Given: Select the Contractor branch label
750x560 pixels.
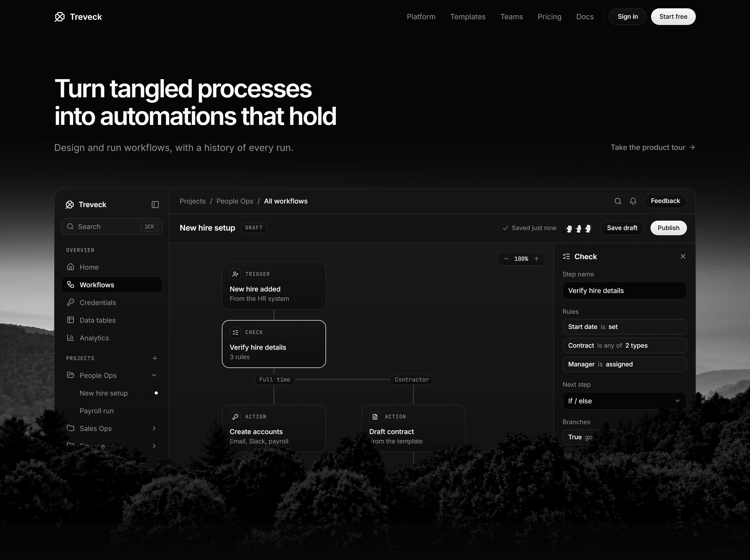Looking at the screenshot, I should (412, 379).
